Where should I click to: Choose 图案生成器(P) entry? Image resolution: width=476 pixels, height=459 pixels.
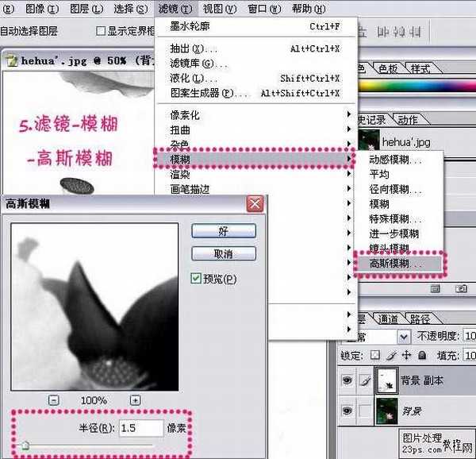coord(255,93)
